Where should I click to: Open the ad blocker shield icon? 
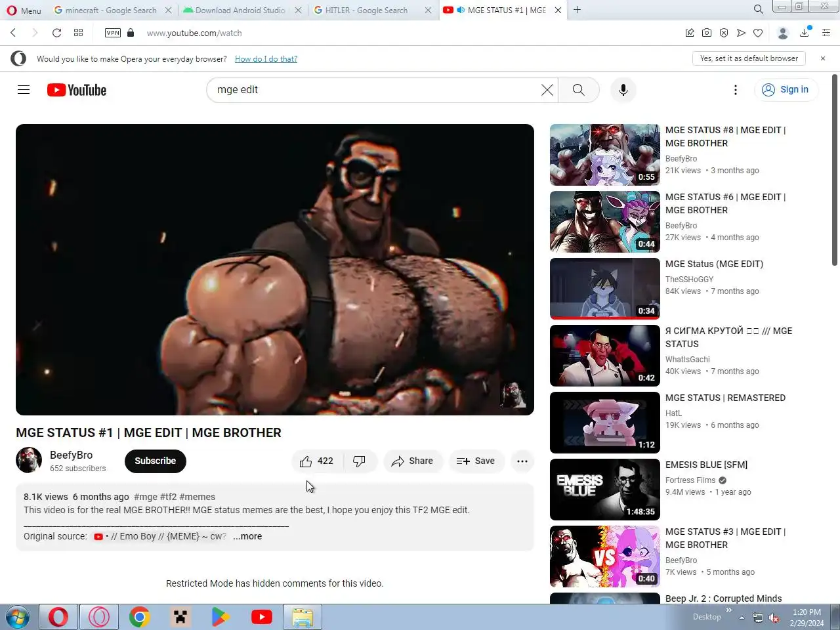724,33
